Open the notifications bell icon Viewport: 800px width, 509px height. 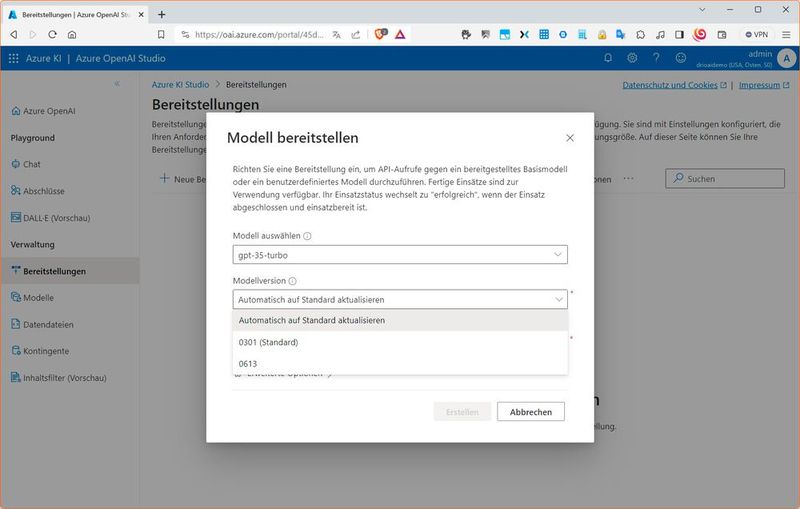pyautogui.click(x=608, y=58)
